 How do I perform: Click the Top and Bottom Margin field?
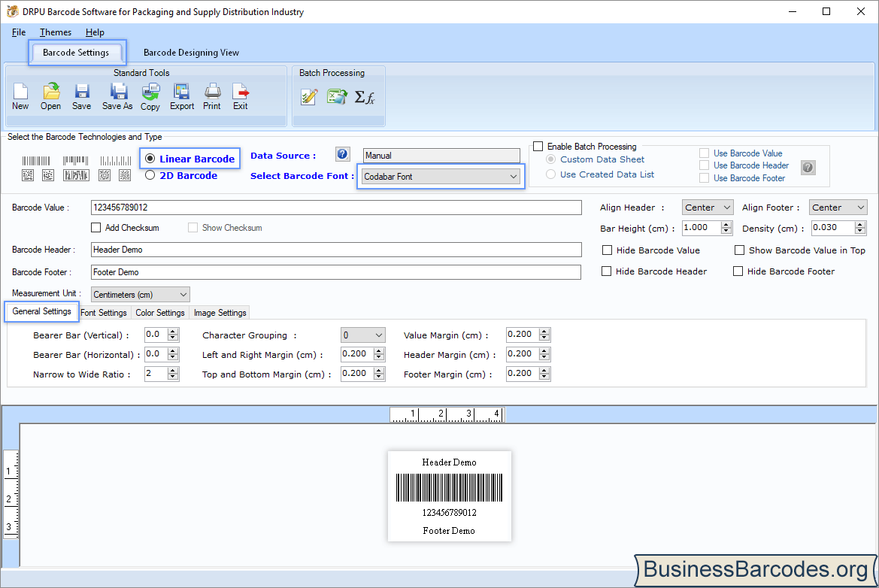357,374
